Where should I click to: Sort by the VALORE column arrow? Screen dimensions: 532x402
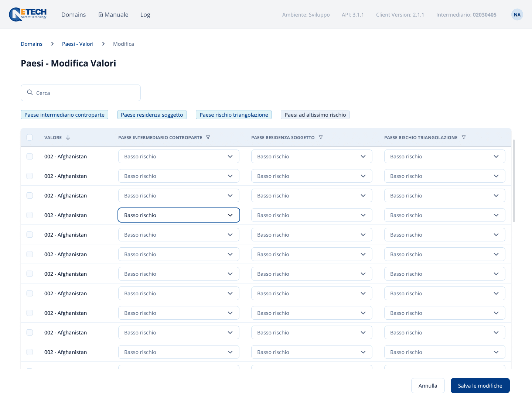[68, 137]
